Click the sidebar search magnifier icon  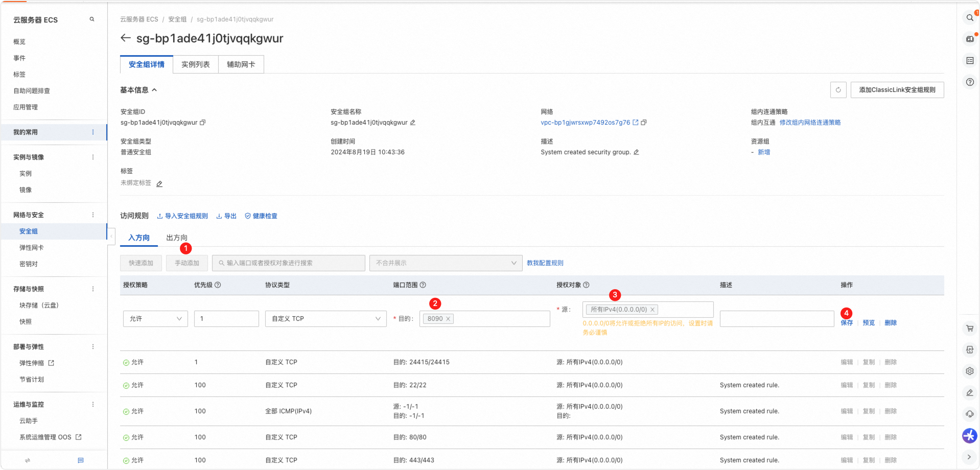tap(92, 19)
